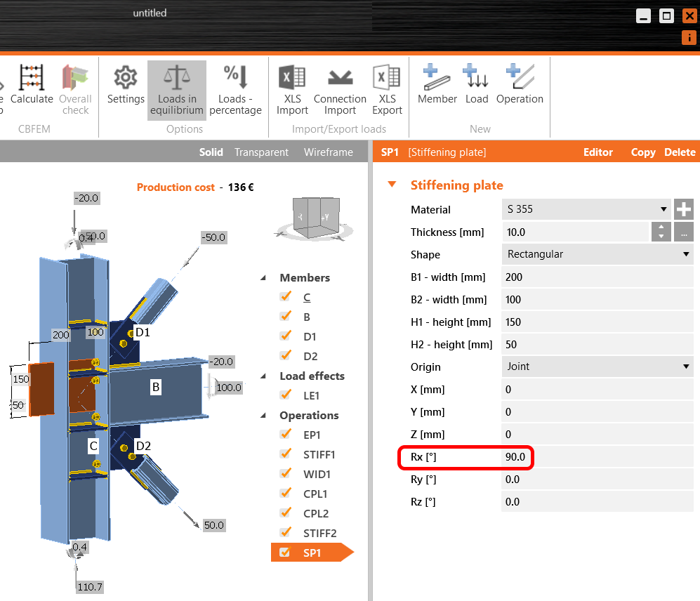Image resolution: width=700 pixels, height=601 pixels.
Task: Toggle the LE1 load effect
Action: (x=284, y=395)
